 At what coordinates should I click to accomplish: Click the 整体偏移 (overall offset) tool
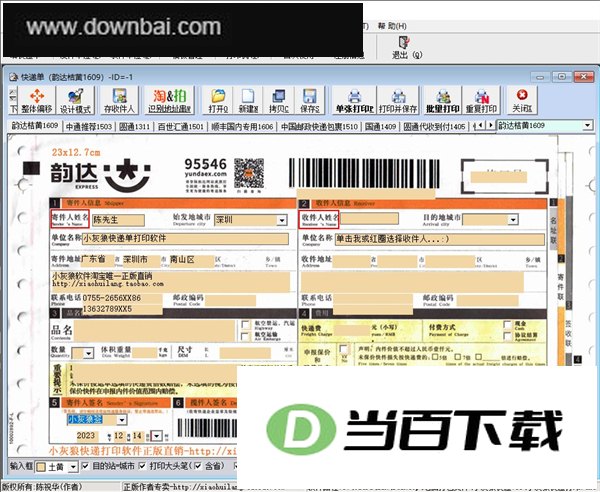37,100
